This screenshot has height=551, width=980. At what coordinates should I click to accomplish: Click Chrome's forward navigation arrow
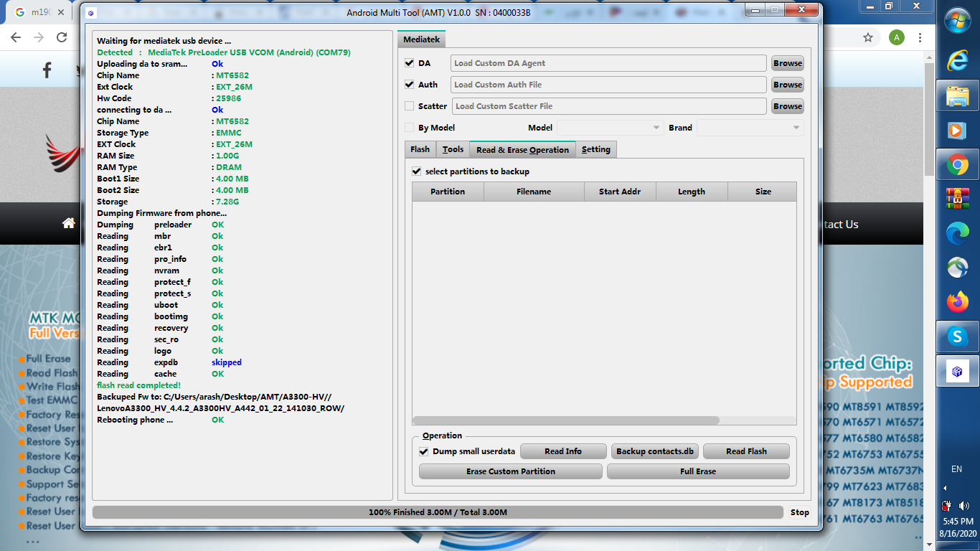tap(39, 37)
